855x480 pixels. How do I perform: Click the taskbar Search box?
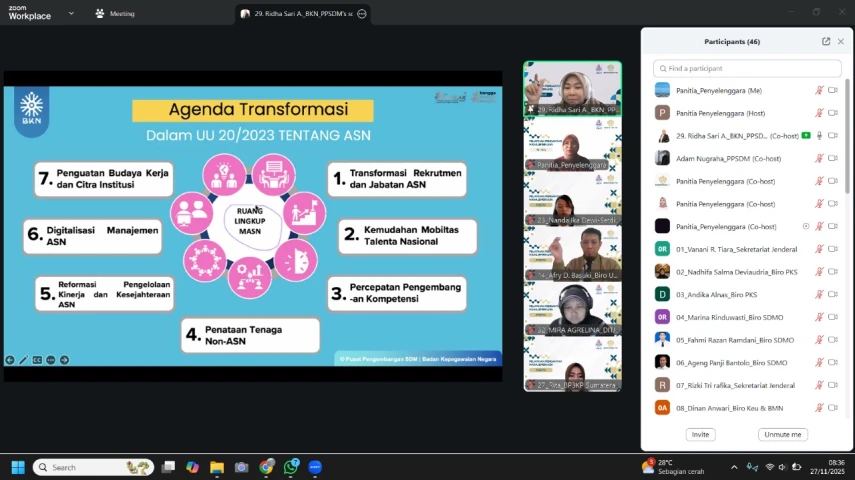(94, 467)
